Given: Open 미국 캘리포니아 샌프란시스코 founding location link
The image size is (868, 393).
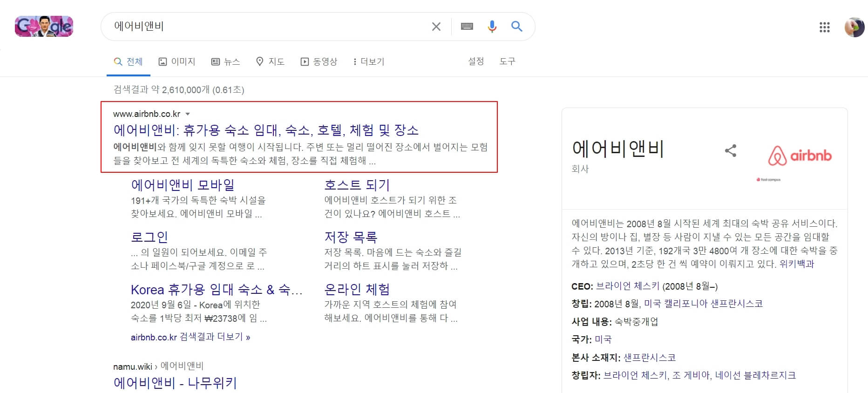Looking at the screenshot, I should click(703, 304).
